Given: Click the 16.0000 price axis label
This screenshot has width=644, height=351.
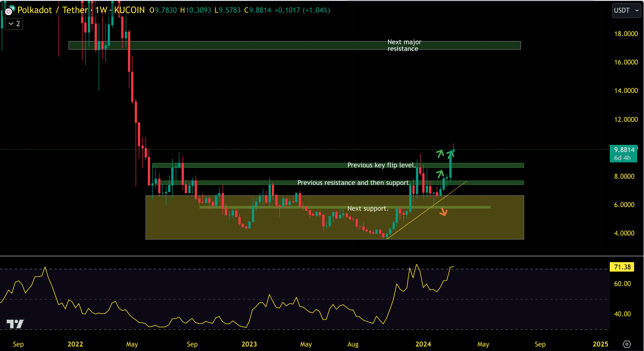Looking at the screenshot, I should (x=625, y=62).
